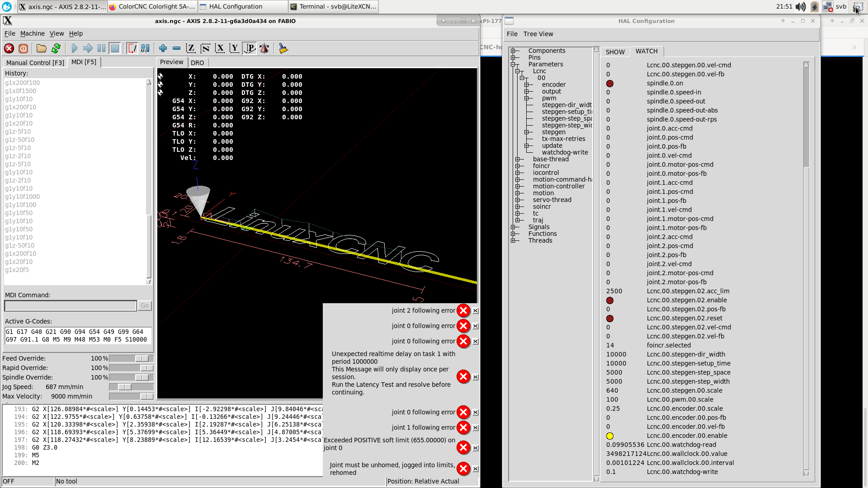Open the applications menu at panel corner
The width and height of the screenshot is (868, 488).
7,6
